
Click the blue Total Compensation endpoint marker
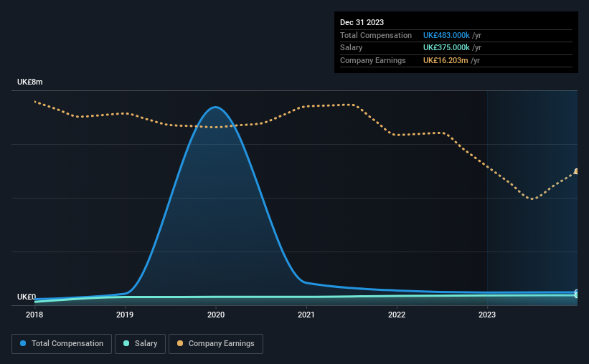(x=576, y=292)
